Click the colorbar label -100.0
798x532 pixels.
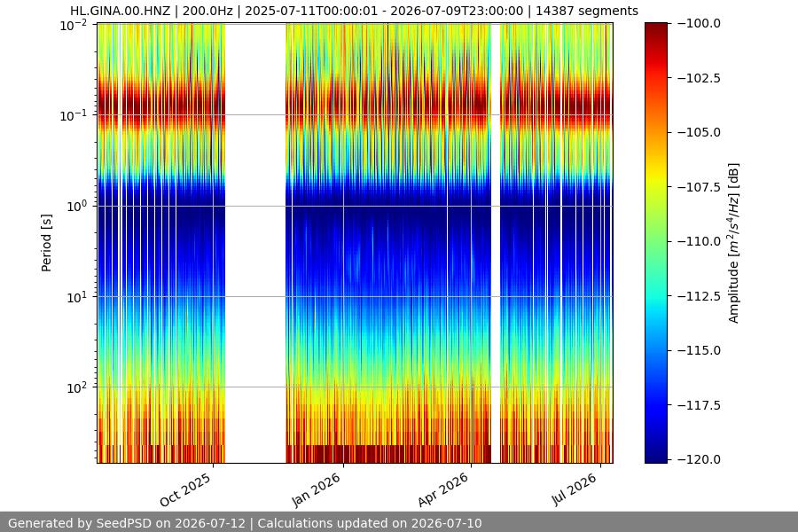(699, 23)
